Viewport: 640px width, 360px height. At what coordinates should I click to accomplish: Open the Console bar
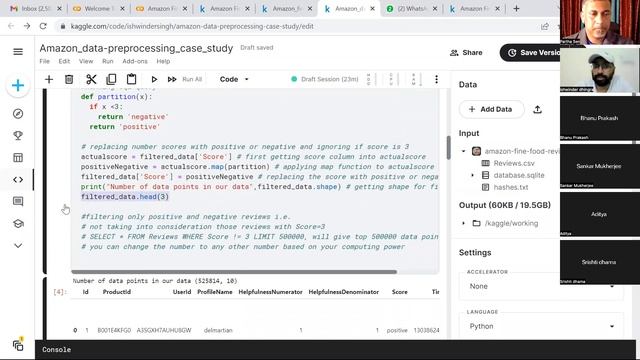(335, 350)
